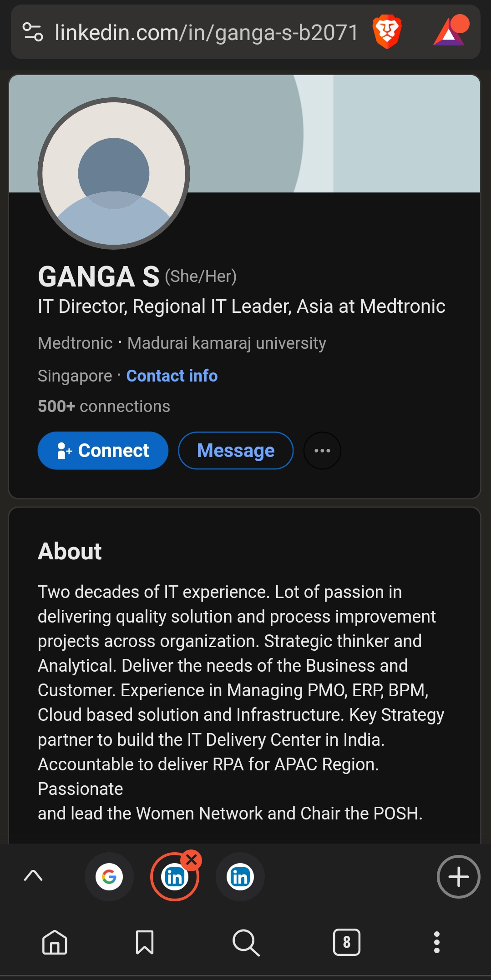Switch to the Google tab
The width and height of the screenshot is (491, 980).
(109, 877)
